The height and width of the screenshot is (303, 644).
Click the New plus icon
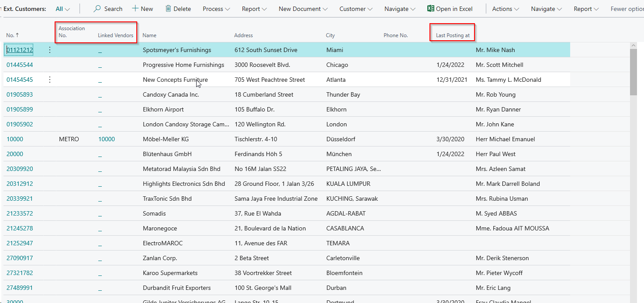tap(135, 9)
